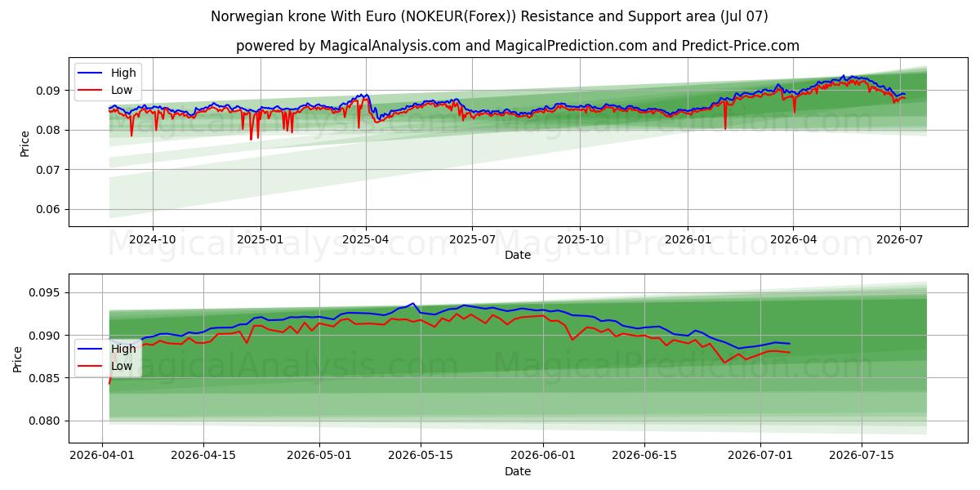Click the 'Date' axis label under top chart
The height and width of the screenshot is (490, 980).
click(x=518, y=255)
